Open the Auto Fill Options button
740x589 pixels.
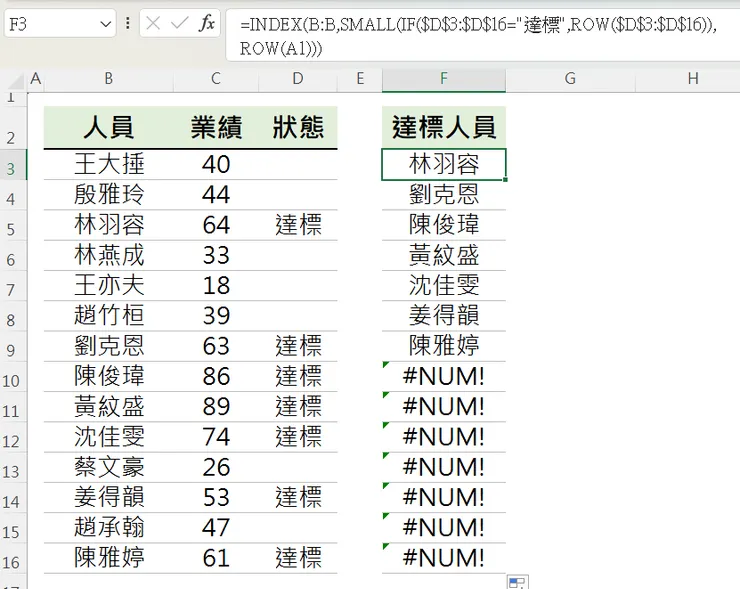coord(518,582)
